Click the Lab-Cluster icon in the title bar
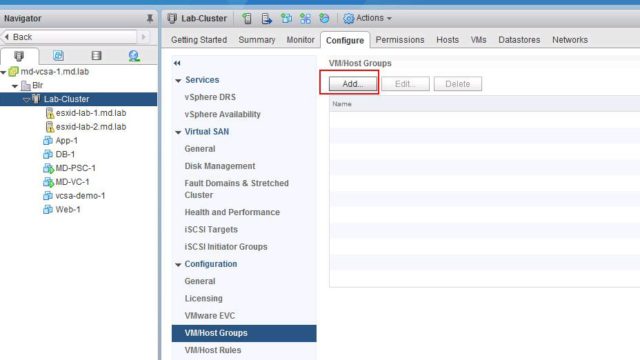This screenshot has height=360, width=640. 172,18
